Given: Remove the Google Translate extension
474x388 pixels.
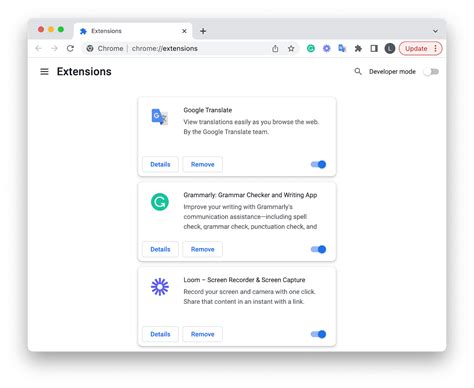Looking at the screenshot, I should 202,164.
